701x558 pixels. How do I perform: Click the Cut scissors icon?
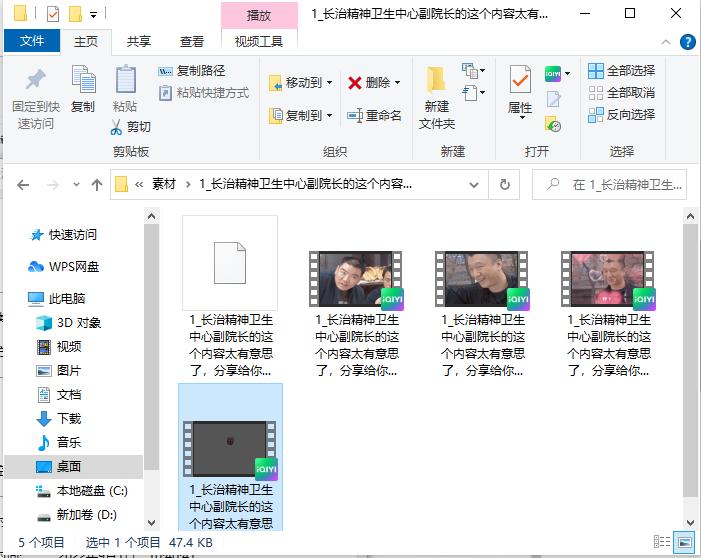click(116, 127)
